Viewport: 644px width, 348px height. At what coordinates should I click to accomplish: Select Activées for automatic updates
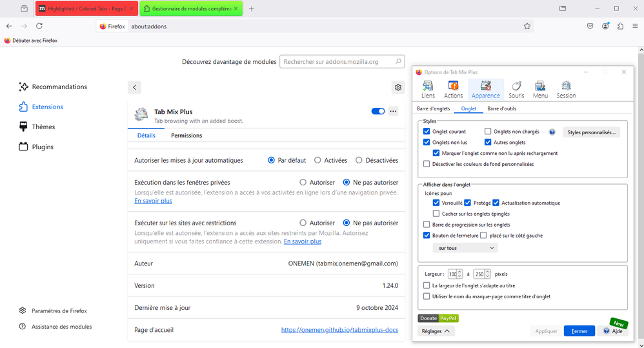(x=317, y=160)
